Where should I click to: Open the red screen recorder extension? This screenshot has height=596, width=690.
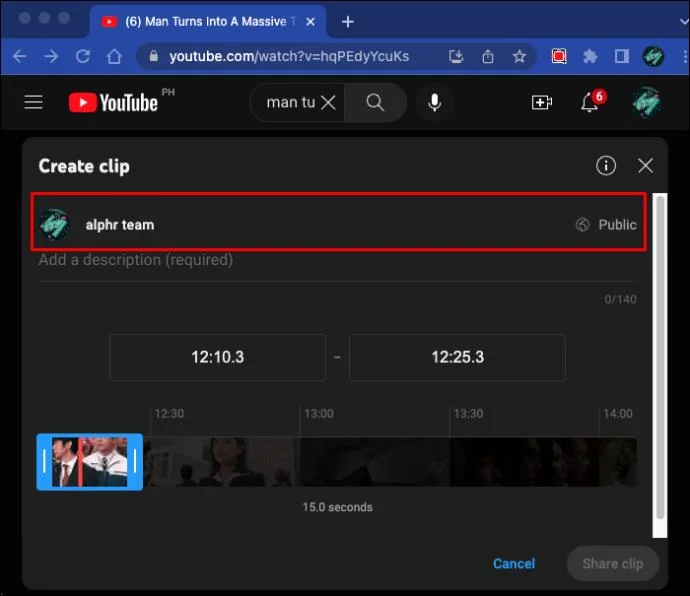[x=559, y=56]
